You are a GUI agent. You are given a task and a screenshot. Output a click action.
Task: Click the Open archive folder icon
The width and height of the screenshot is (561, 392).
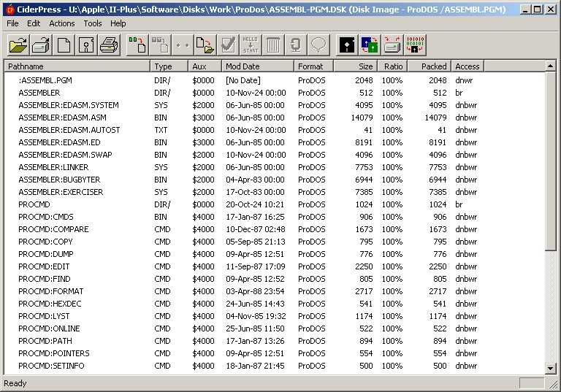pos(18,45)
